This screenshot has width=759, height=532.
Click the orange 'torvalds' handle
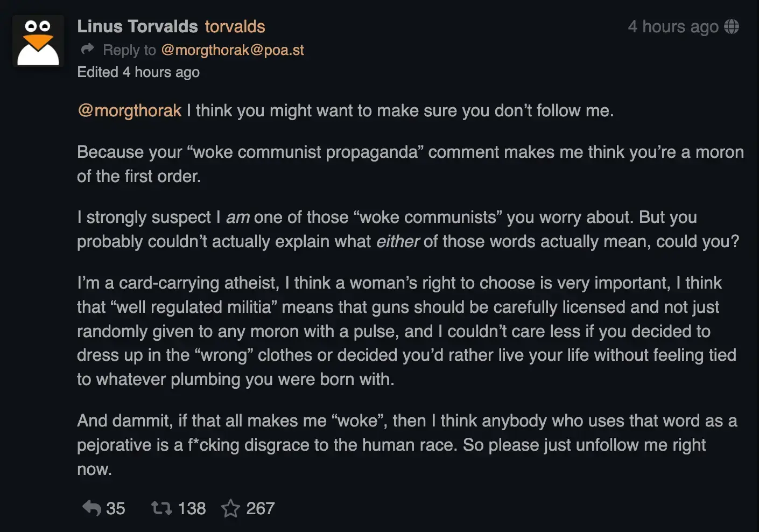235,26
